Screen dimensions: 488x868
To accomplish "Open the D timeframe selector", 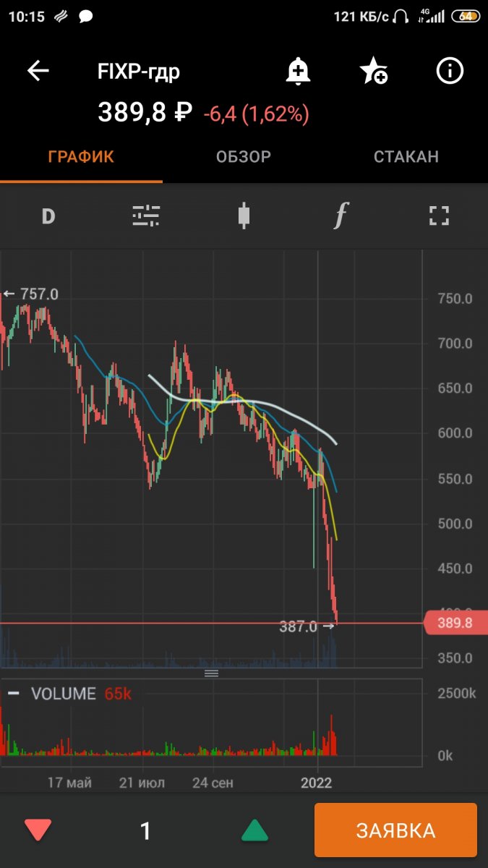I will 48,216.
